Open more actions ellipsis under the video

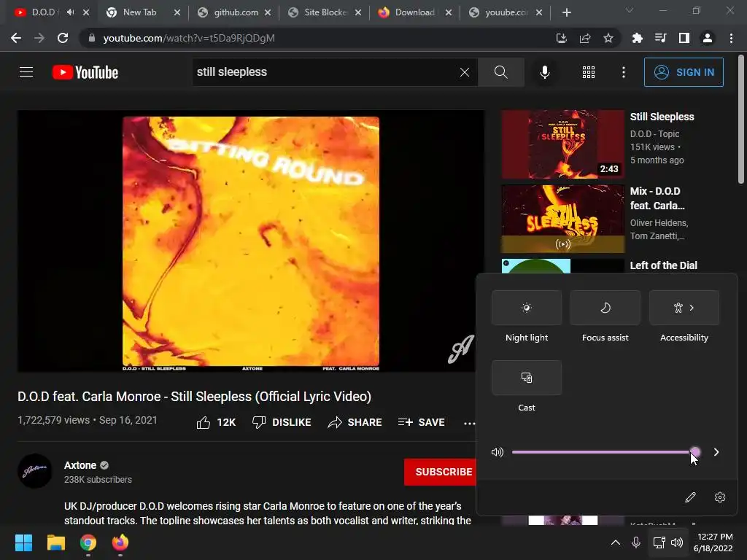(469, 423)
